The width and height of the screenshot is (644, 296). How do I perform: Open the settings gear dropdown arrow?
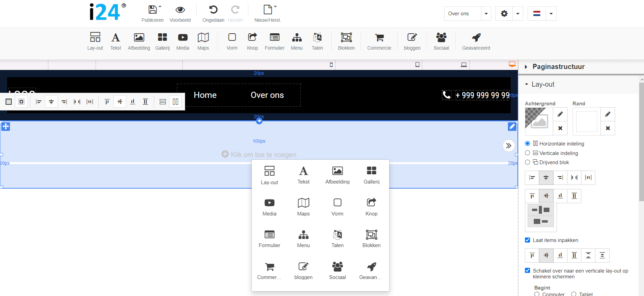tap(518, 14)
